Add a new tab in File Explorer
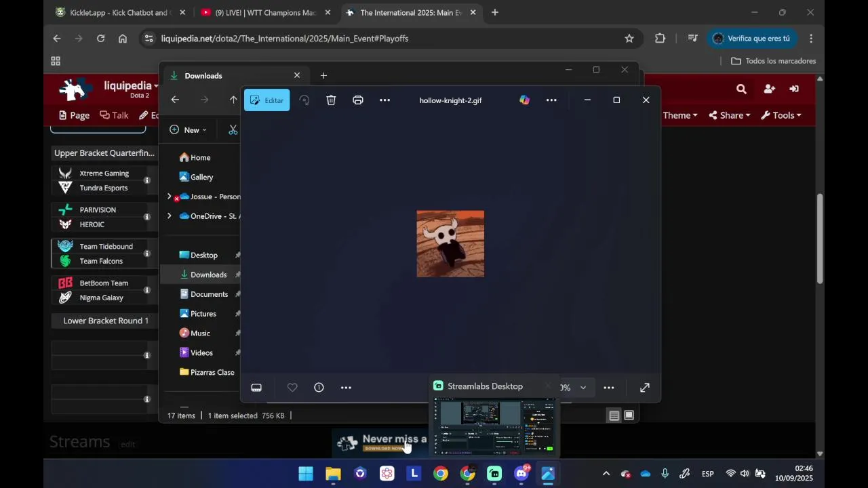This screenshot has width=868, height=488. click(323, 76)
